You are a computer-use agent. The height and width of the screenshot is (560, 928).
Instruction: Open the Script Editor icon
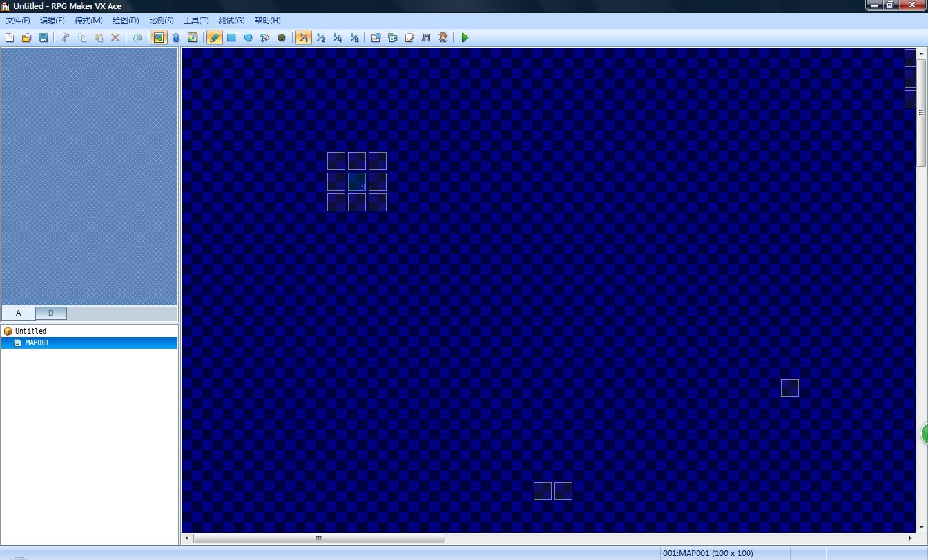[409, 37]
